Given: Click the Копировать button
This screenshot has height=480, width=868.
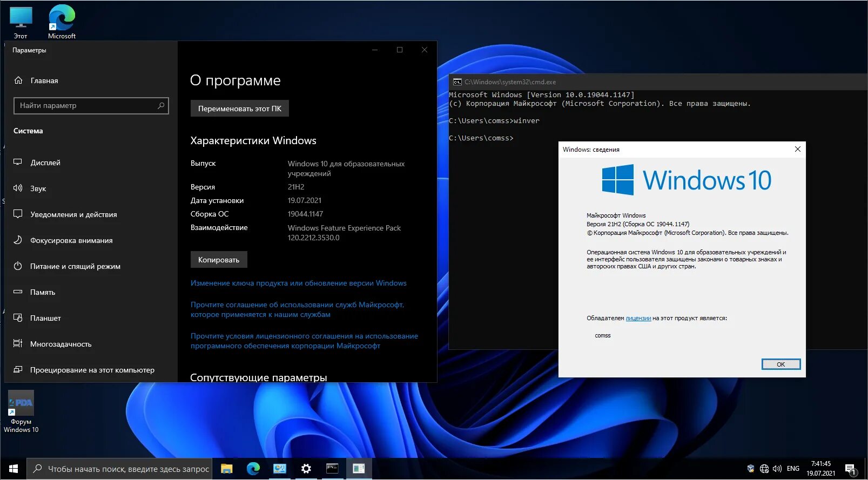Looking at the screenshot, I should point(219,260).
